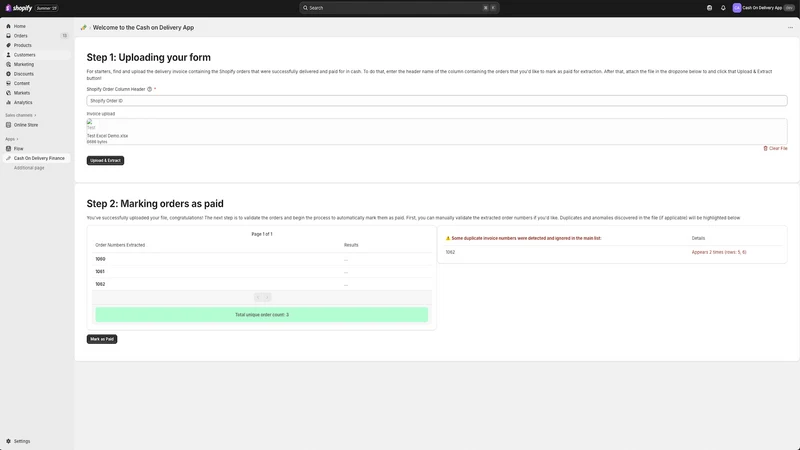Open Orders in the sidebar

20,36
